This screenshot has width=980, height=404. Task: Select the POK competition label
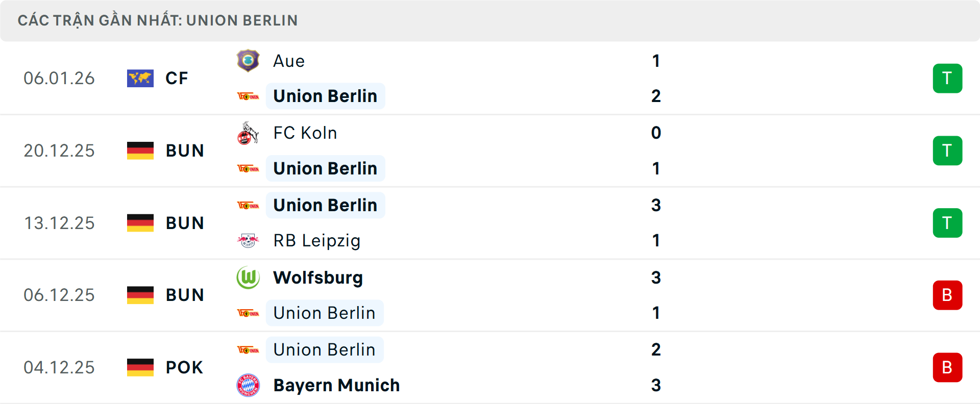coord(183,367)
